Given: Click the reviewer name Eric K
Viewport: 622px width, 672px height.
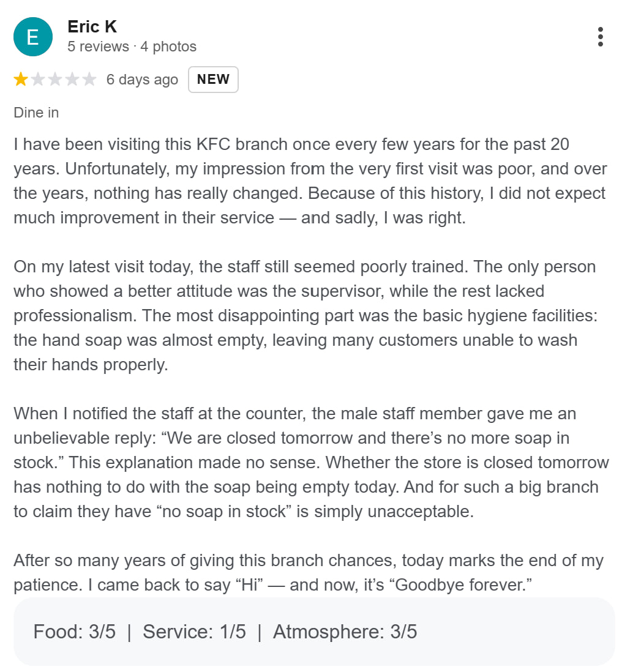Looking at the screenshot, I should (92, 26).
